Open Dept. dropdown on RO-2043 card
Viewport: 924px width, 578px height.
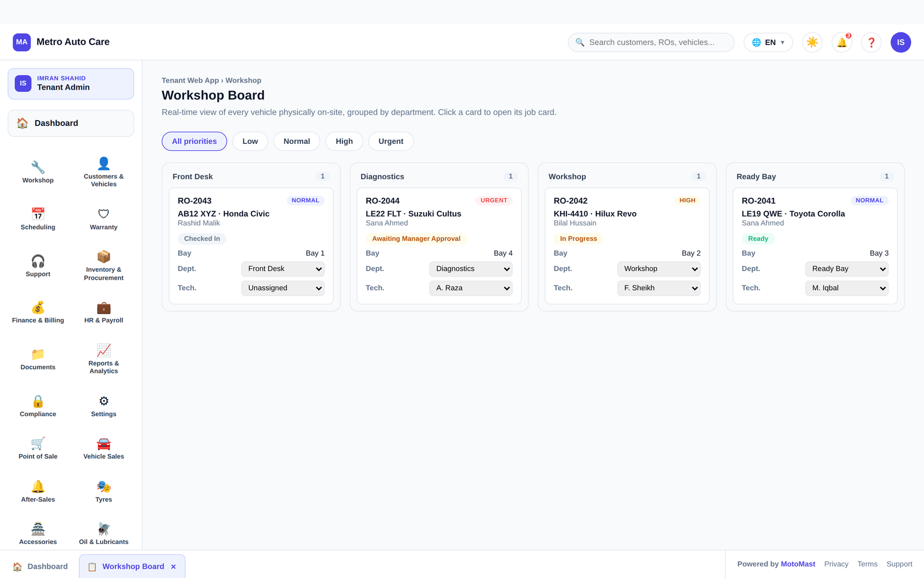click(x=283, y=269)
